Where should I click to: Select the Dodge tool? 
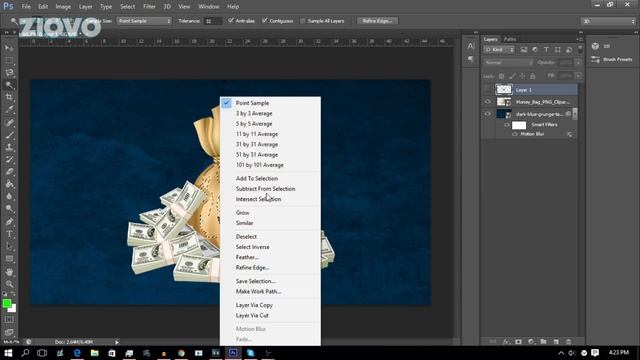click(9, 209)
